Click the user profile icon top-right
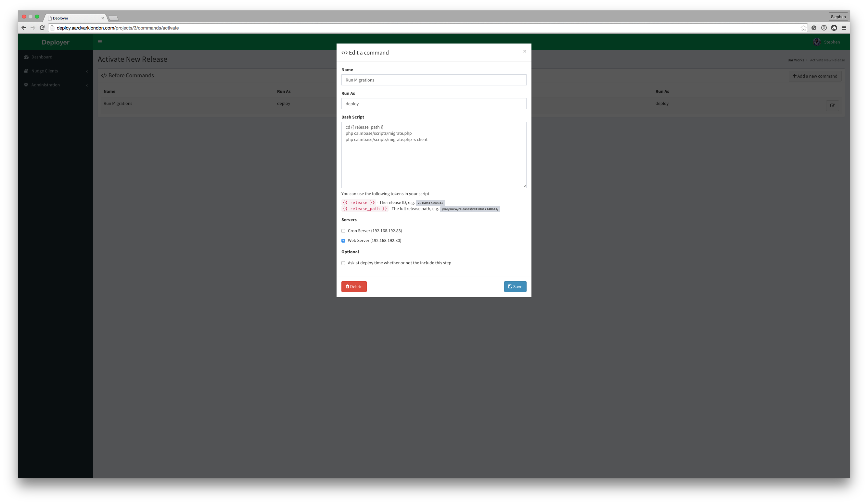The height and width of the screenshot is (504, 868). (x=818, y=42)
